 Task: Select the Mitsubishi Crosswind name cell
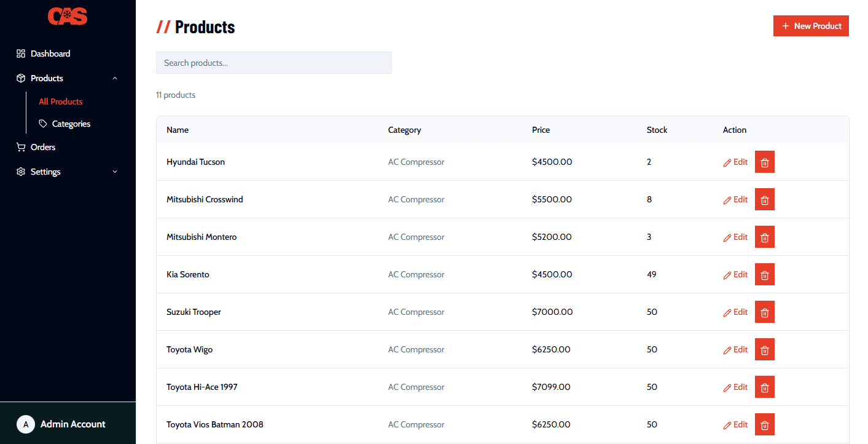[x=205, y=199]
